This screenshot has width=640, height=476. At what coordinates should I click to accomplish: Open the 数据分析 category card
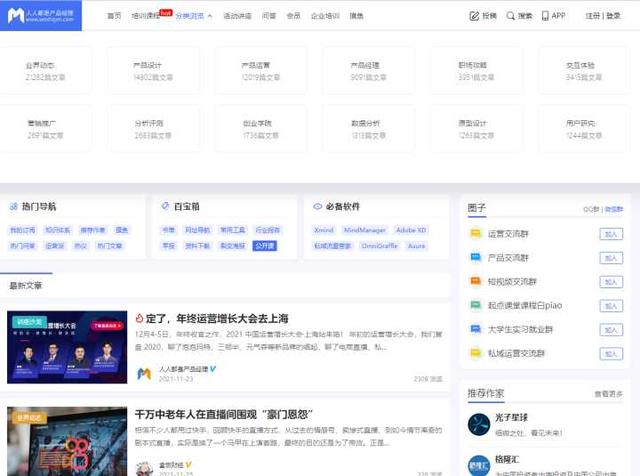point(366,129)
